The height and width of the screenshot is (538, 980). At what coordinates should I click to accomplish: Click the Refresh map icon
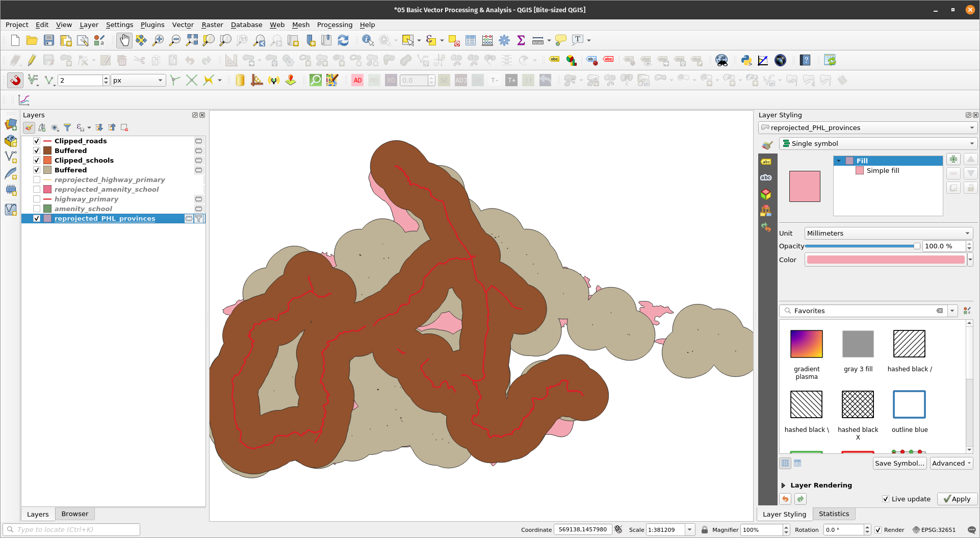[x=343, y=40]
